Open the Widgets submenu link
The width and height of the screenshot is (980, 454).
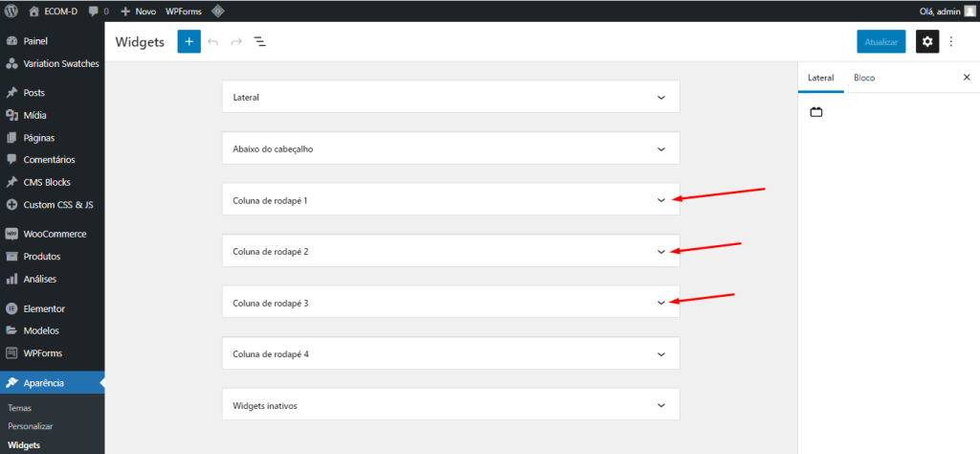click(x=24, y=445)
